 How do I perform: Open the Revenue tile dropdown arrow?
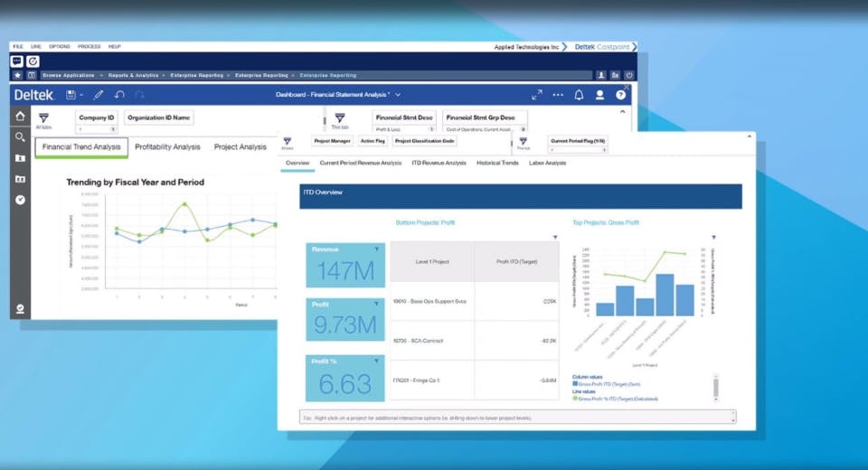point(376,249)
